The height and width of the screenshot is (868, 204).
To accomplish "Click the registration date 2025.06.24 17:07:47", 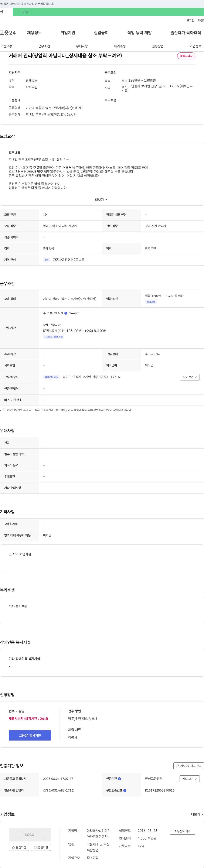I will [58, 779].
